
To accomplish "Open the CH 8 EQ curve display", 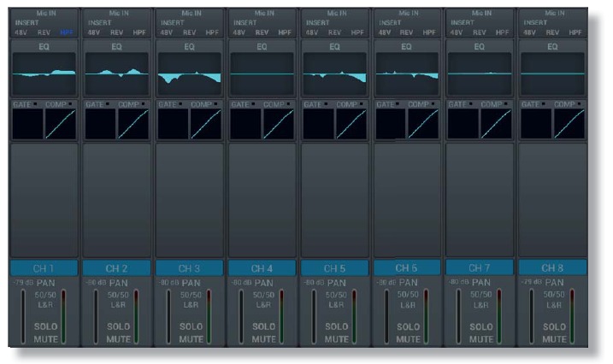I will pos(552,73).
